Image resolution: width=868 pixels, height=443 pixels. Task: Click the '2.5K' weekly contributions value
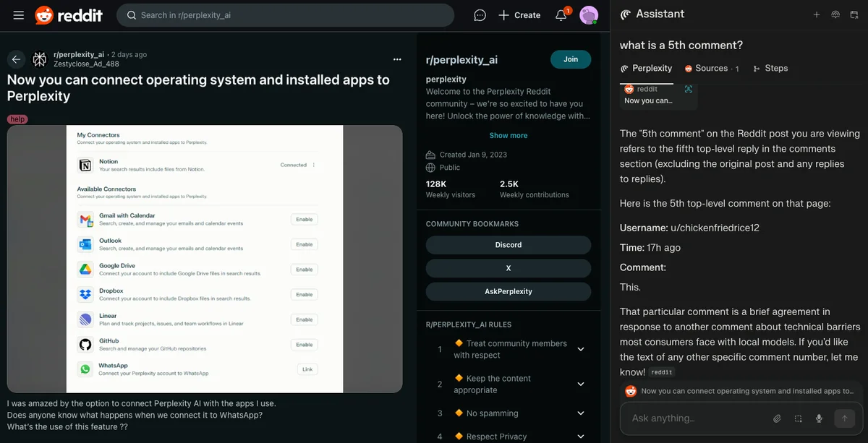click(509, 184)
